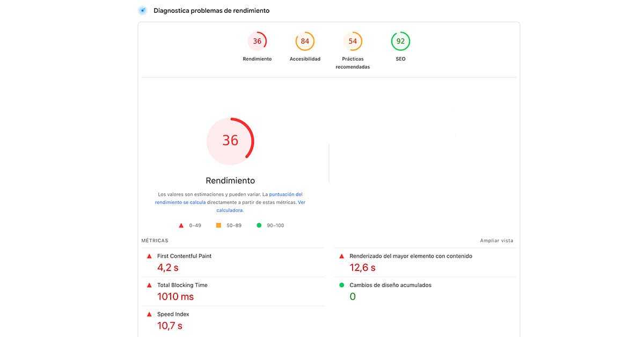
Task: Click the Total Blocking Time value 1010 ms
Action: (x=175, y=296)
